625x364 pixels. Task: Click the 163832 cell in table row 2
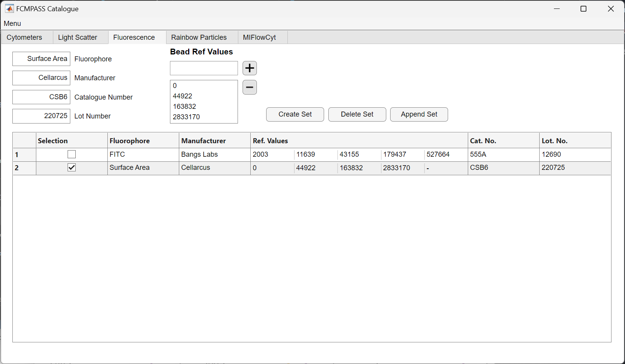point(359,168)
